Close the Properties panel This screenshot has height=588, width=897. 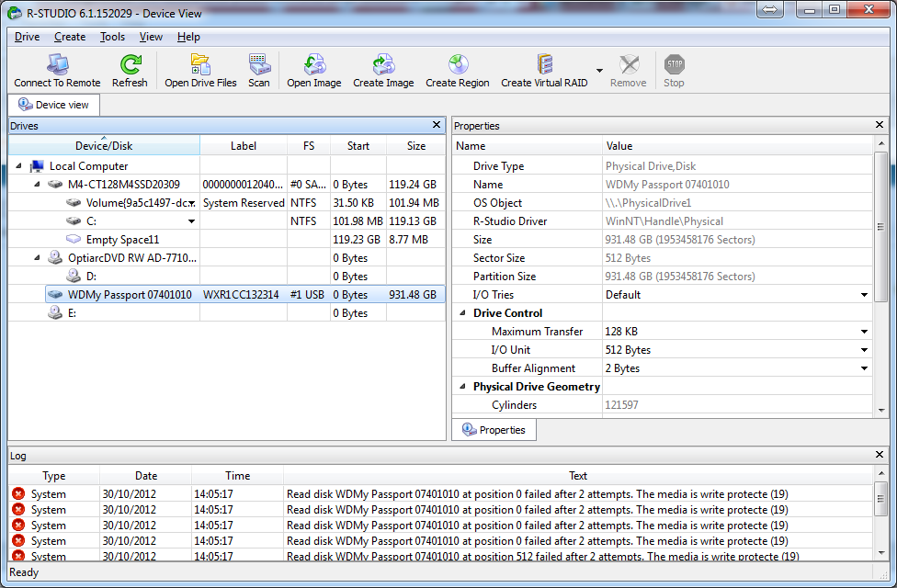880,125
